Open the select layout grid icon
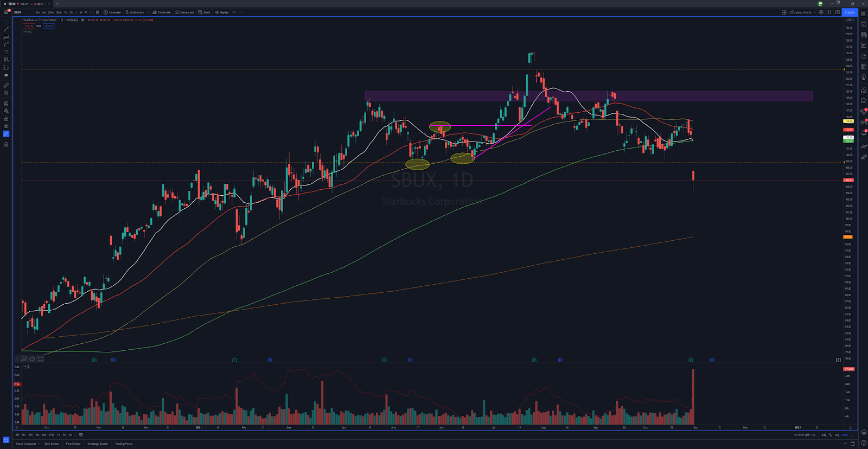This screenshot has width=868, height=449. coord(784,12)
